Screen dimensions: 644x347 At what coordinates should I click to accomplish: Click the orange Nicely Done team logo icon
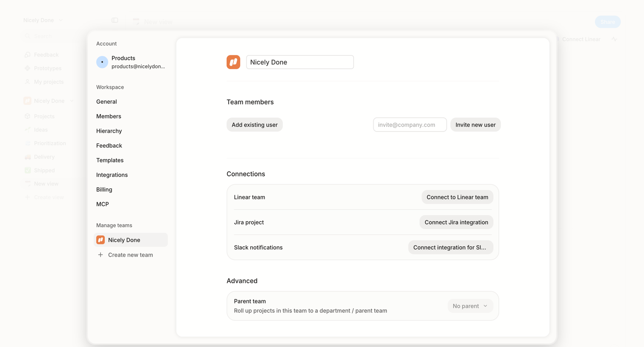[233, 62]
